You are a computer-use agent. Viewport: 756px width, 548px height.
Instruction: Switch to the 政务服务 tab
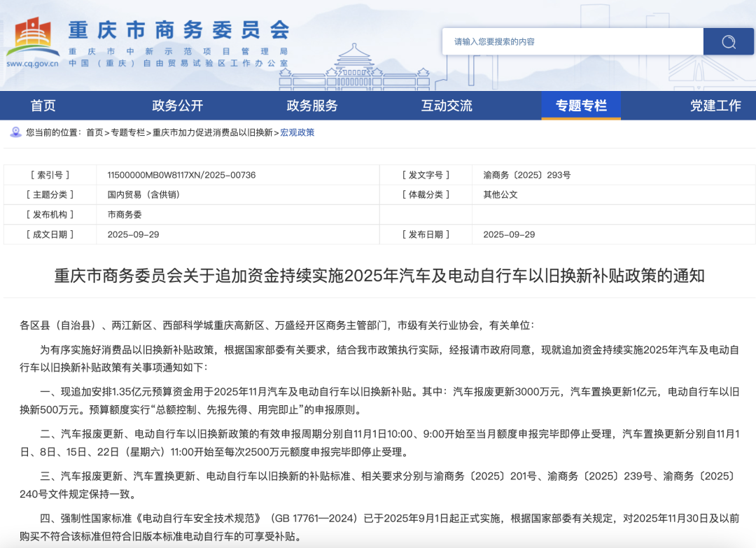pyautogui.click(x=312, y=106)
